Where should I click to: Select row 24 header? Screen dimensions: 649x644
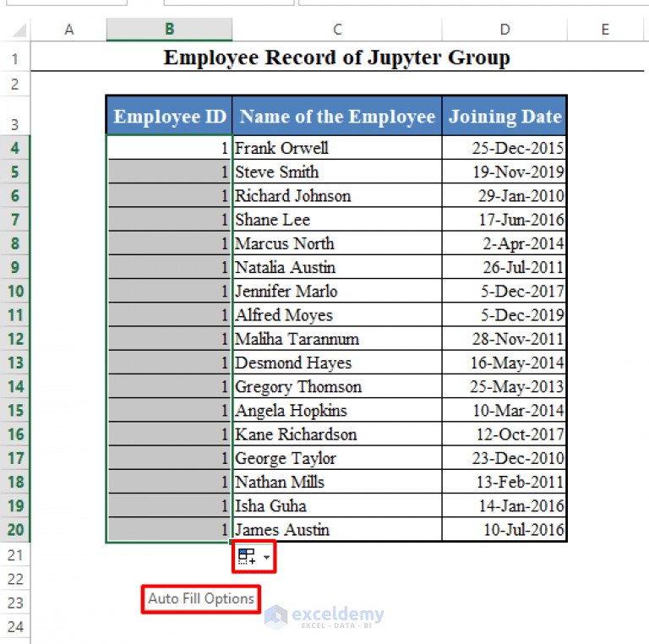pyautogui.click(x=15, y=626)
